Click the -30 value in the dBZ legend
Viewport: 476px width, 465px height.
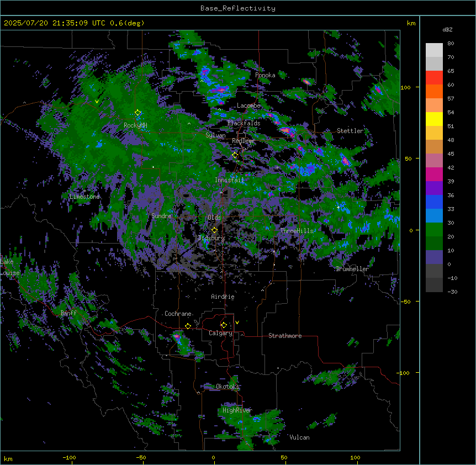click(x=452, y=292)
